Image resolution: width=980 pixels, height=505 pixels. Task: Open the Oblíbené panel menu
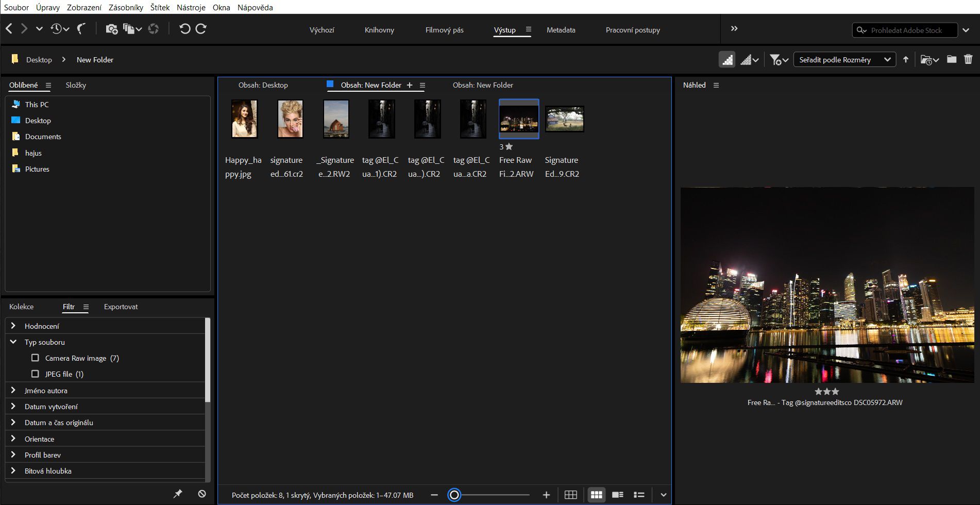coord(48,85)
